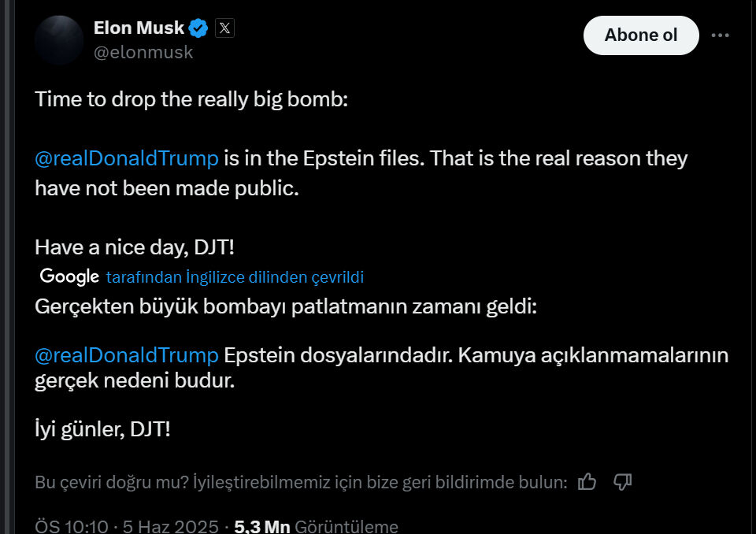Rate translation with thumbs up icon
This screenshot has height=534, width=756.
[x=587, y=482]
